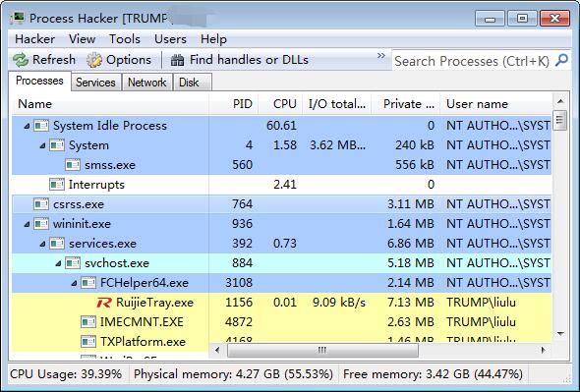Click the red RuijieTray.exe icon
580x392 pixels.
[x=104, y=303]
